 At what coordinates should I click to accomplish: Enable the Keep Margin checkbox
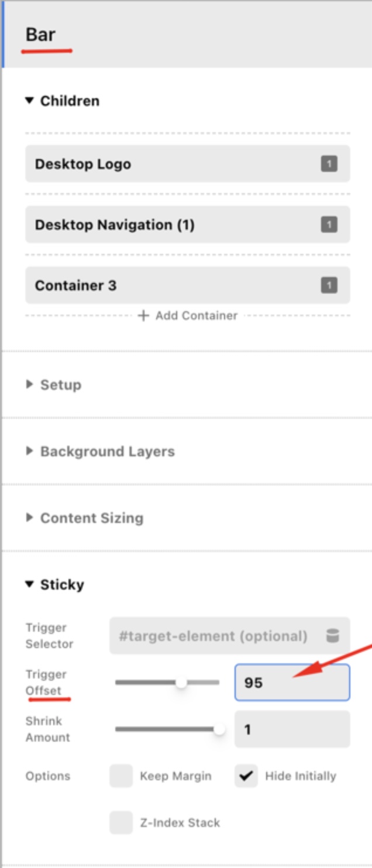(x=121, y=776)
